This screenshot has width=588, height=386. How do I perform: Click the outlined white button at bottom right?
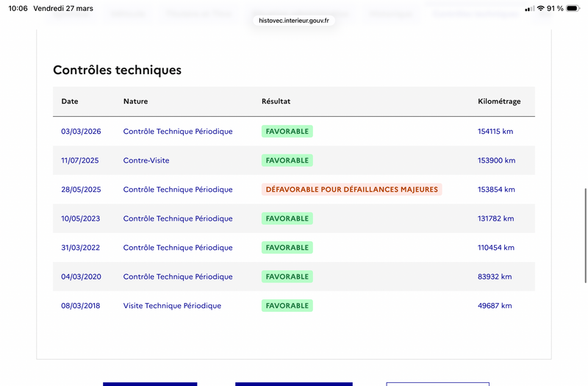pyautogui.click(x=437, y=384)
